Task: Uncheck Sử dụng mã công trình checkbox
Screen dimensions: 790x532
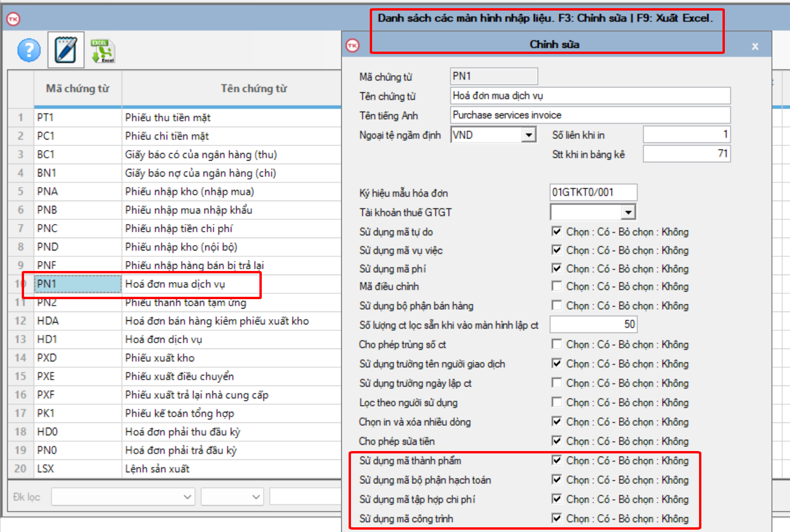Action: pos(556,519)
